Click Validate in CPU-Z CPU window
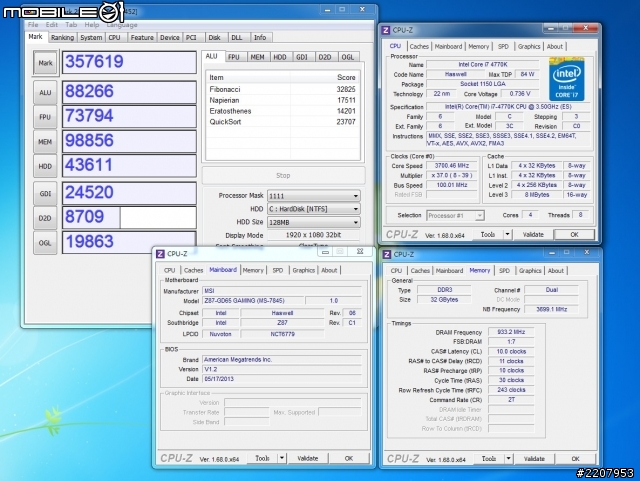This screenshot has height=481, width=640. pos(533,234)
